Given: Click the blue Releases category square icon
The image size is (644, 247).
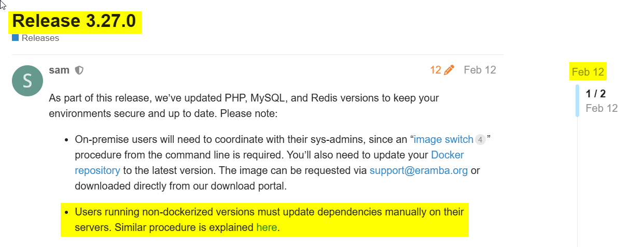Looking at the screenshot, I should click(x=15, y=38).
